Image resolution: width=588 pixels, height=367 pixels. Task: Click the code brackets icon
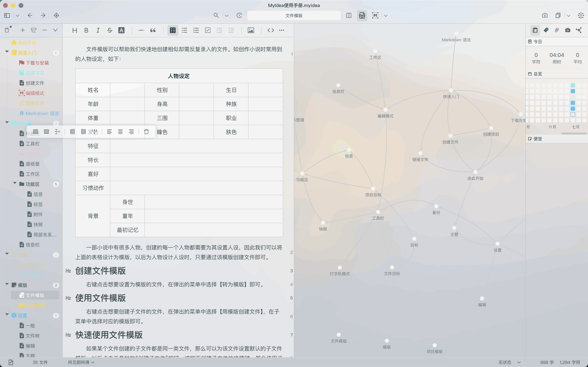pos(270,30)
